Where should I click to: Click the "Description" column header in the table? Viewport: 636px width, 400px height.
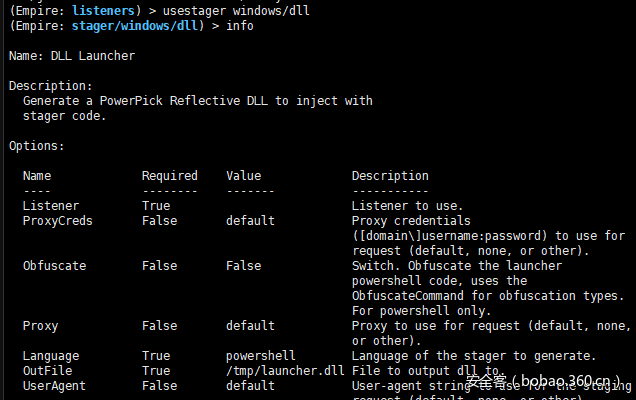(x=390, y=176)
